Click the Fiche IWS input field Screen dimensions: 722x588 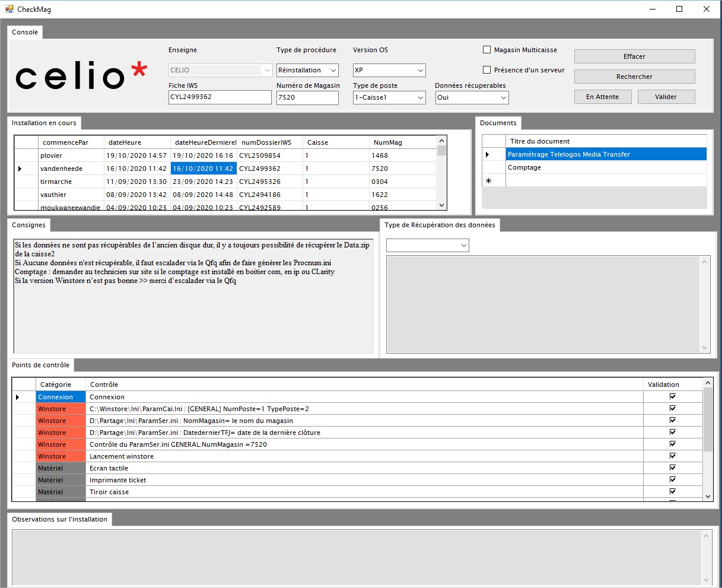pyautogui.click(x=220, y=97)
